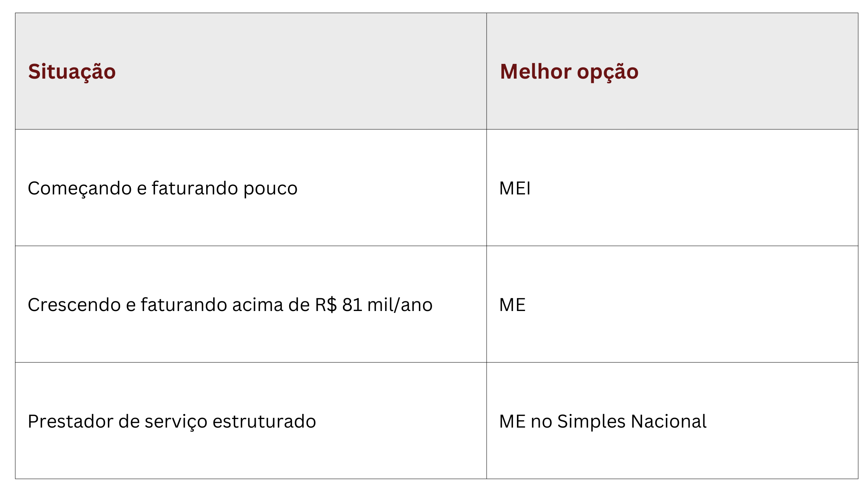Click the word 'estruturado'
This screenshot has width=868, height=488.
(x=264, y=421)
